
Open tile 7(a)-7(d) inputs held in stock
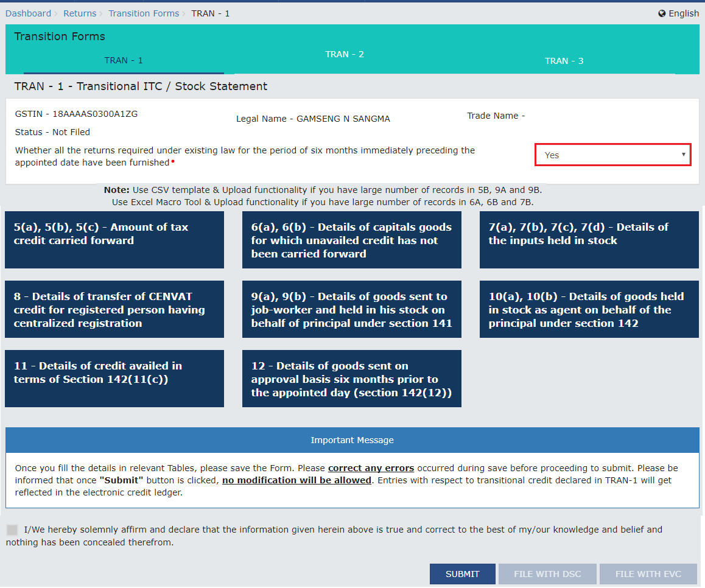coord(589,240)
